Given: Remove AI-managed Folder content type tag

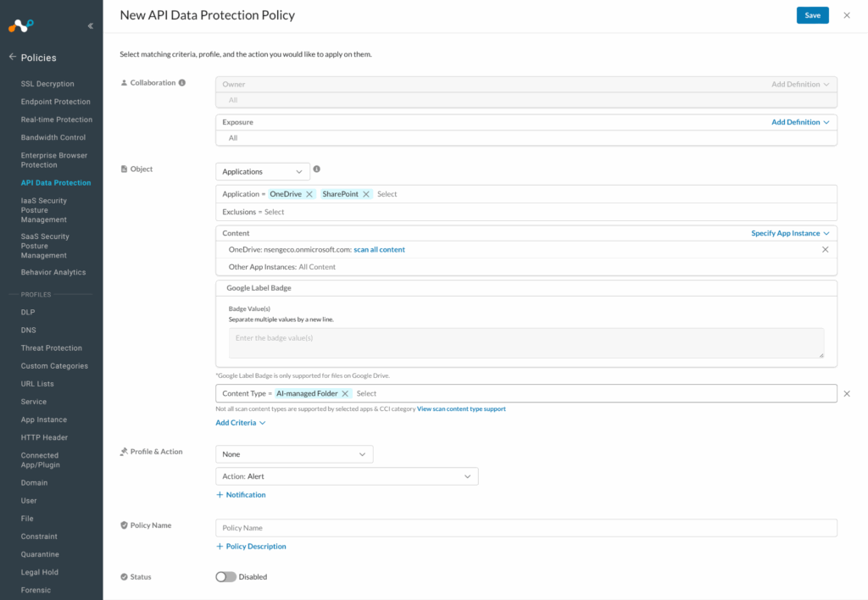Looking at the screenshot, I should tap(345, 393).
